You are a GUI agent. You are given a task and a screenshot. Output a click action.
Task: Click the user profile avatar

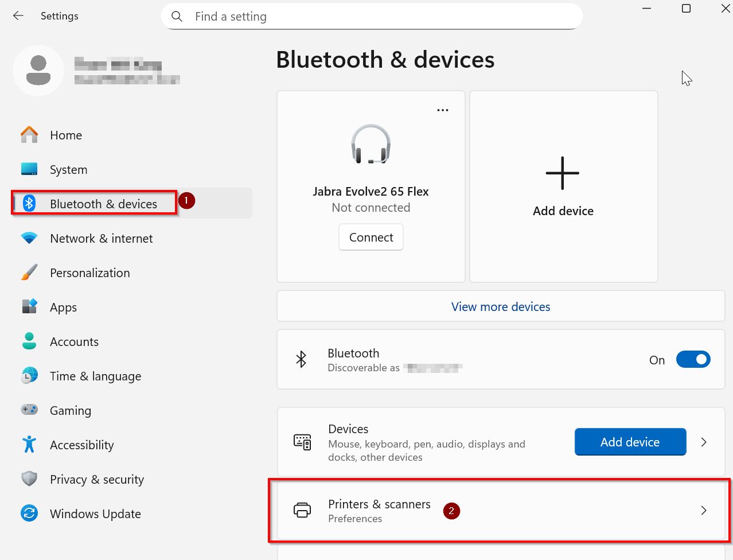[x=38, y=71]
